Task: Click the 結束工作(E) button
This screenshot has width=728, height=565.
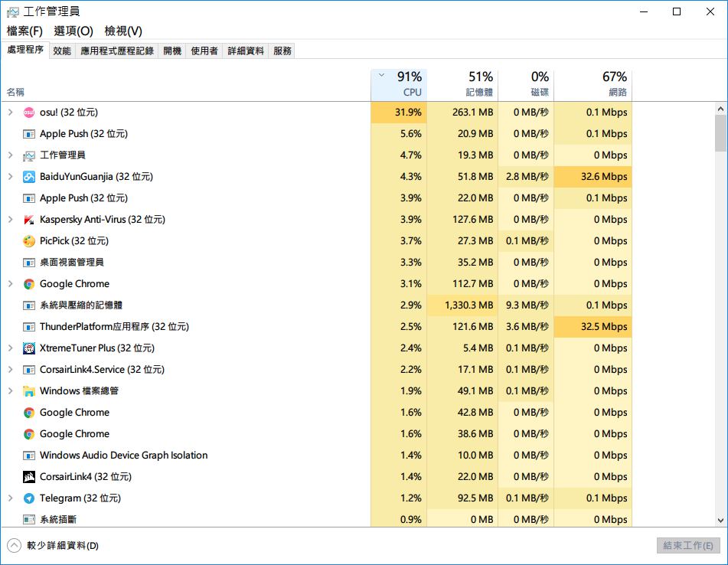Action: click(688, 546)
